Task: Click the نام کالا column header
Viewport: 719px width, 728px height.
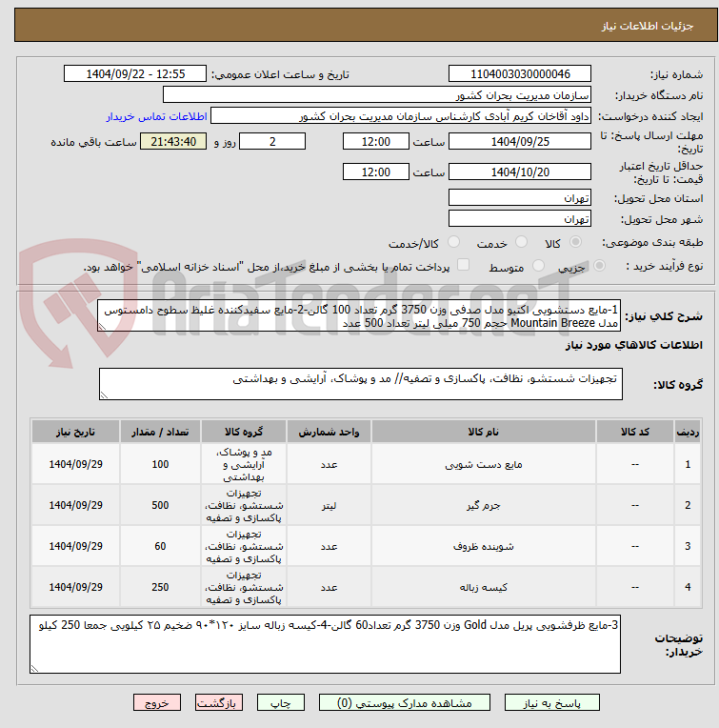Action: click(x=484, y=432)
